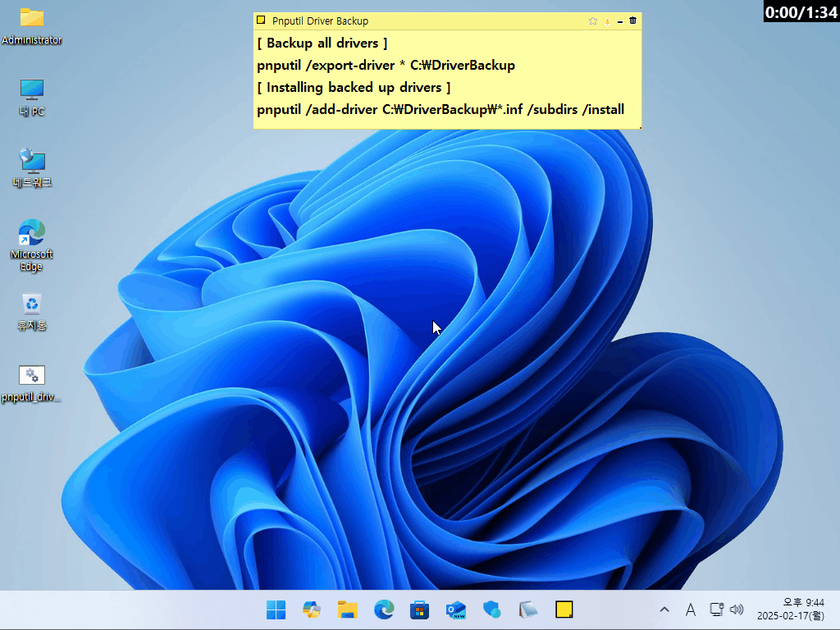
Task: Open Outlook (new) from the taskbar
Action: pyautogui.click(x=456, y=609)
